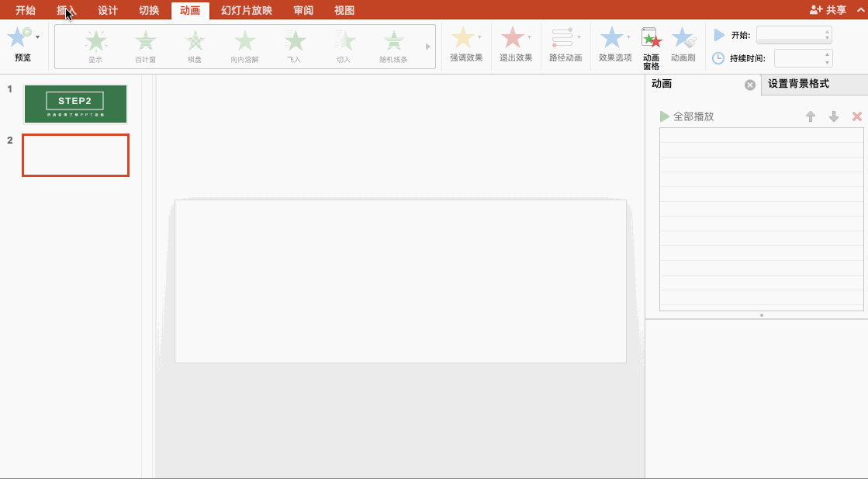Screen dimensions: 868x479
Task: Click the 开始 play triangle icon
Action: 719,35
